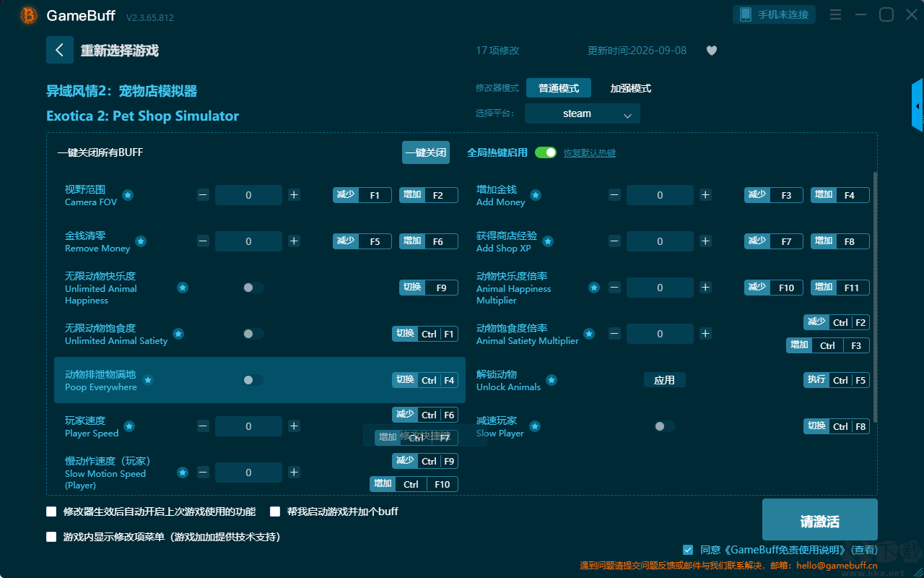Click plus icon for Player Speed value
The width and height of the screenshot is (924, 578).
pos(294,426)
